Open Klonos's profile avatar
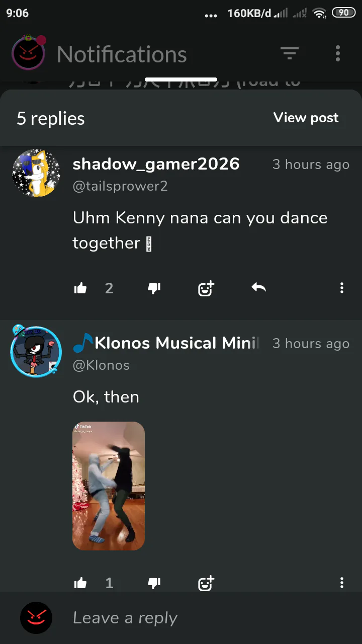 click(36, 352)
